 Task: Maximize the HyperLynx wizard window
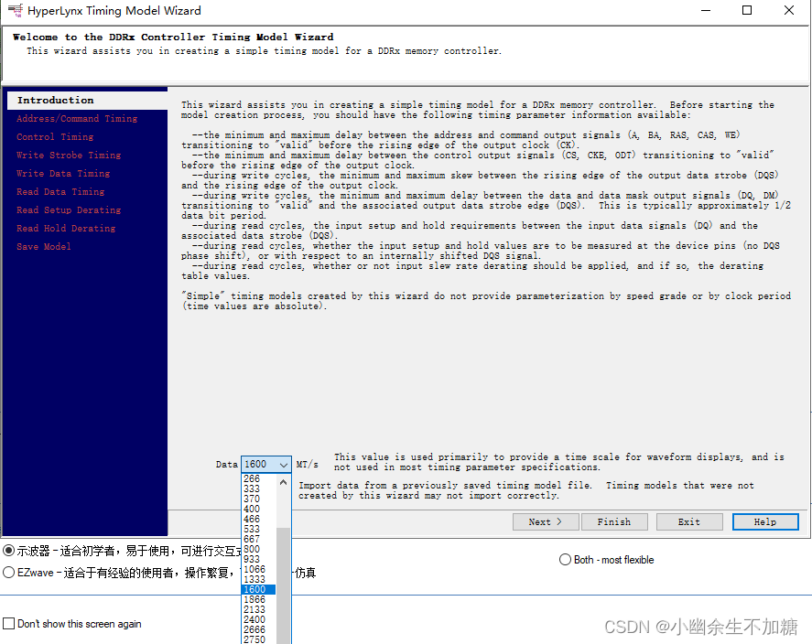pos(747,10)
